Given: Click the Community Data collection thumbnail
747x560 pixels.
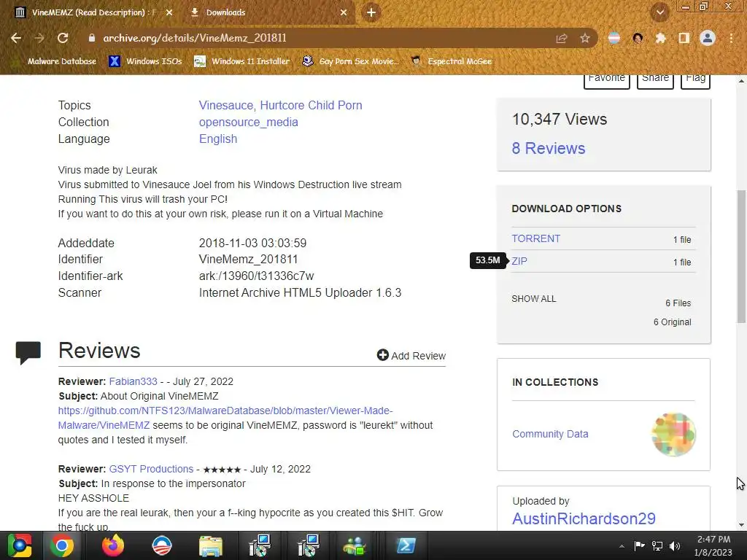Looking at the screenshot, I should 673,435.
